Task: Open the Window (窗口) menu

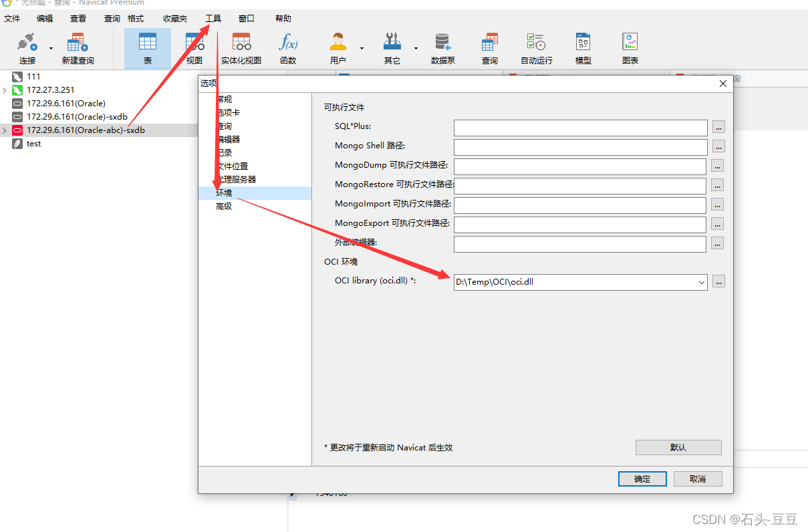Action: 247,19
